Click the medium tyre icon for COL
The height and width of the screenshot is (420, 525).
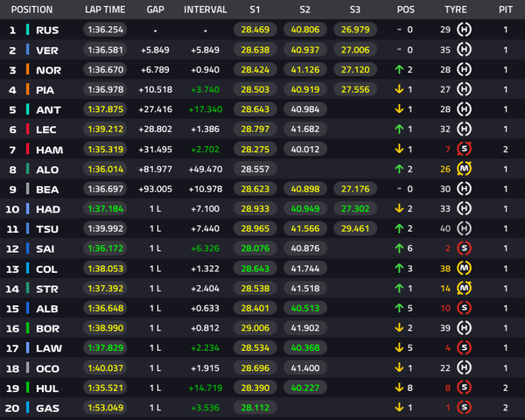point(464,269)
